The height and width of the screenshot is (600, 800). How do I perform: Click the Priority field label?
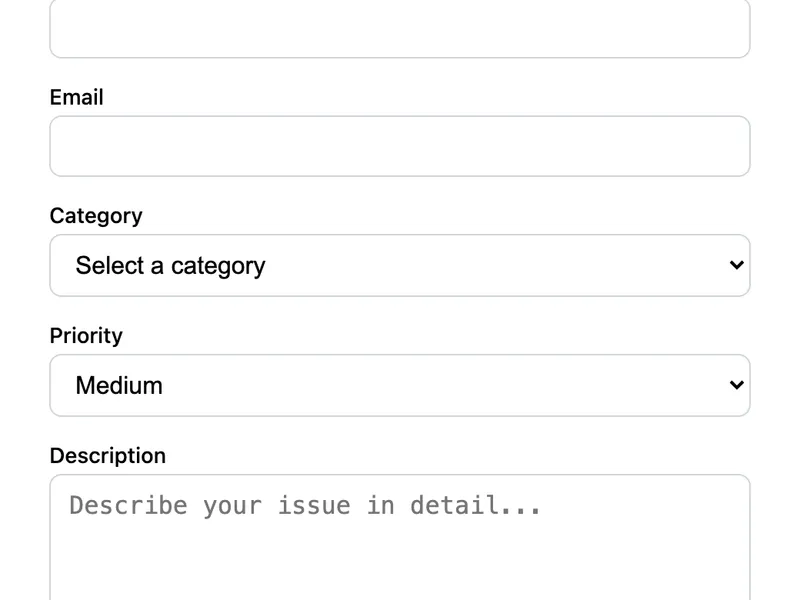[86, 336]
